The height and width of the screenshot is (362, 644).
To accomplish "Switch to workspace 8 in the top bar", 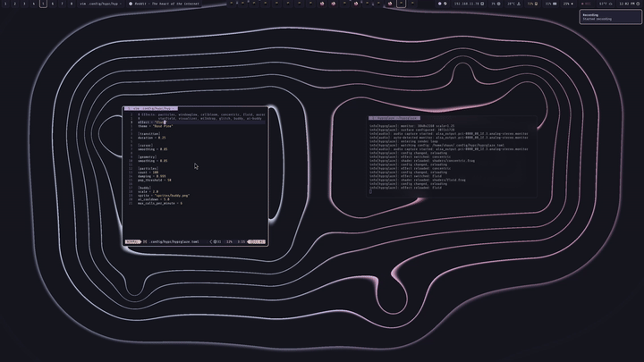I will 72,4.
